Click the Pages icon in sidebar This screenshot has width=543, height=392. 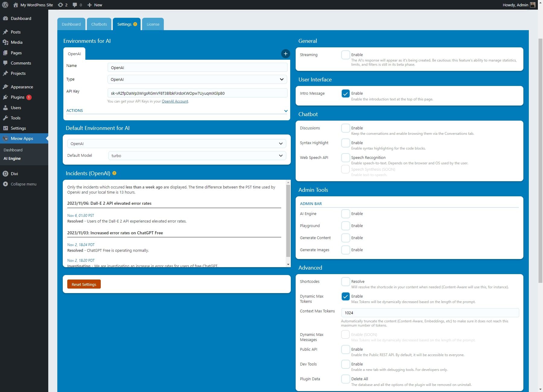pos(5,53)
